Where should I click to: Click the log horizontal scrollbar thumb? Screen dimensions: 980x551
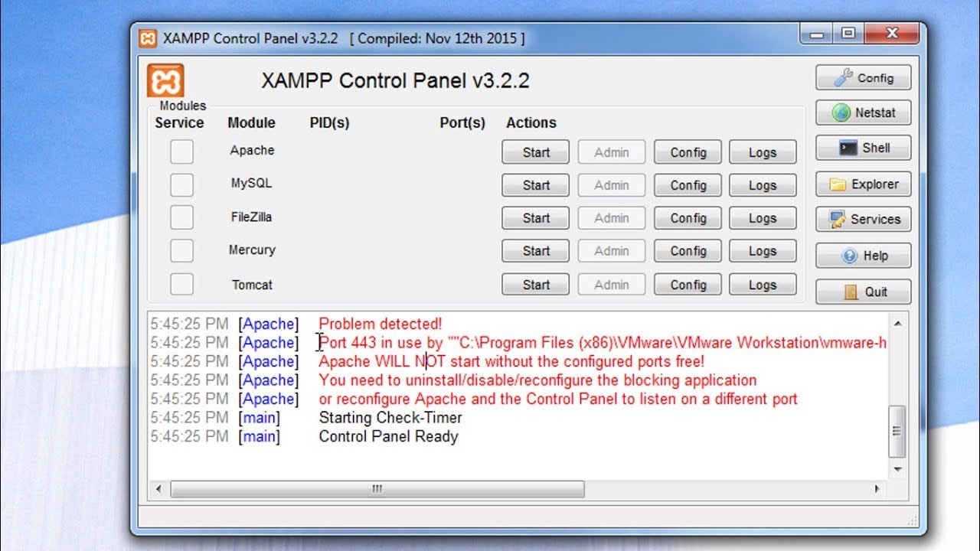(377, 488)
